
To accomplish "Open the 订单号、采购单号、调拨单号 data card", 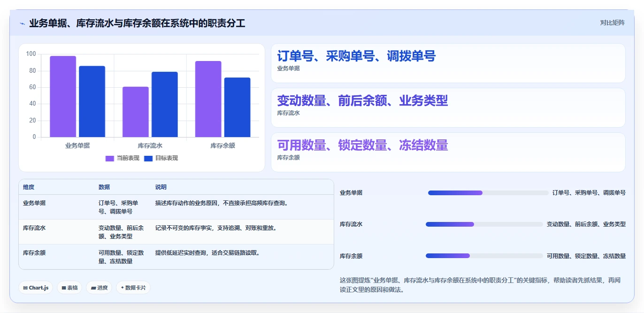I will coord(448,63).
